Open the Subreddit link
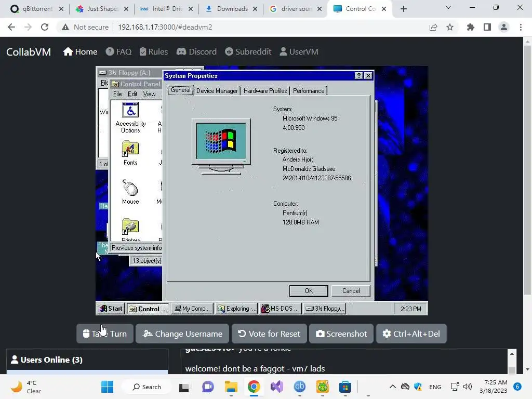 [x=248, y=51]
